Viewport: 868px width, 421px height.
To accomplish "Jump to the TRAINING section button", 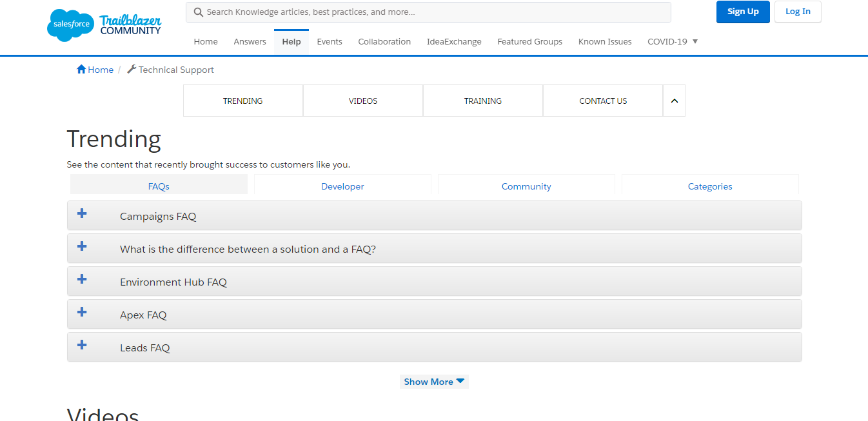I will [483, 101].
